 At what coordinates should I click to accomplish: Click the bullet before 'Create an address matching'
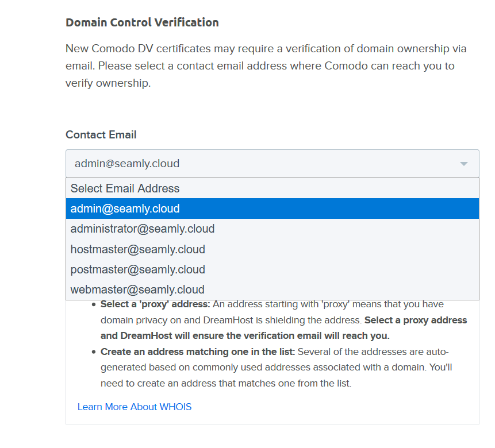(93, 352)
